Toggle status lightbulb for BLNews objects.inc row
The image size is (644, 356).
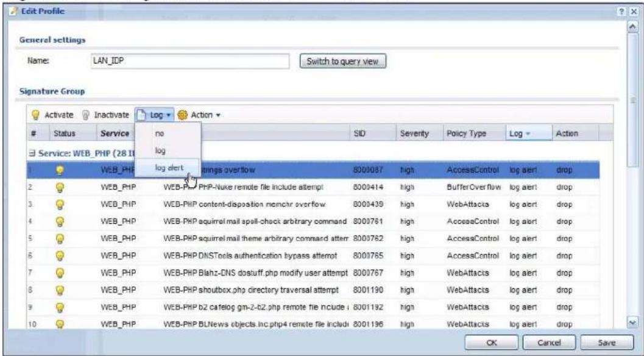pos(60,324)
